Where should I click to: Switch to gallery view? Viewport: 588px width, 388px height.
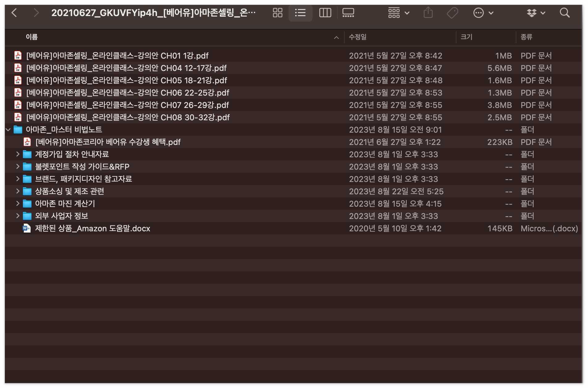tap(348, 13)
